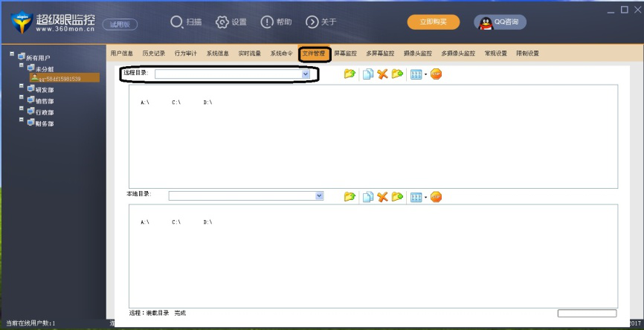Switch to 摄像头监控 tab

(x=418, y=54)
